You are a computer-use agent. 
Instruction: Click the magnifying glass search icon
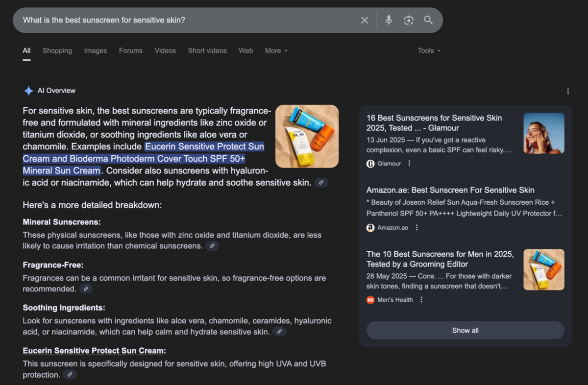428,20
